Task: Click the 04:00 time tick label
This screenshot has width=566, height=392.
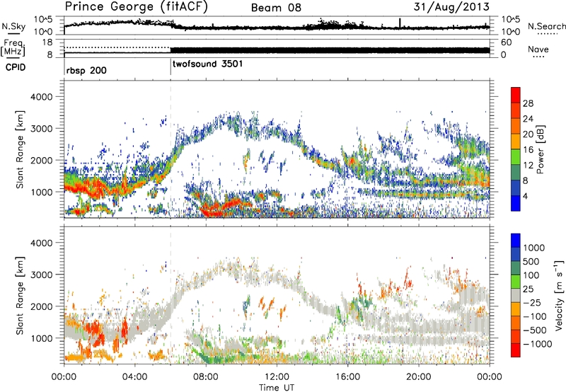Action: [x=135, y=377]
